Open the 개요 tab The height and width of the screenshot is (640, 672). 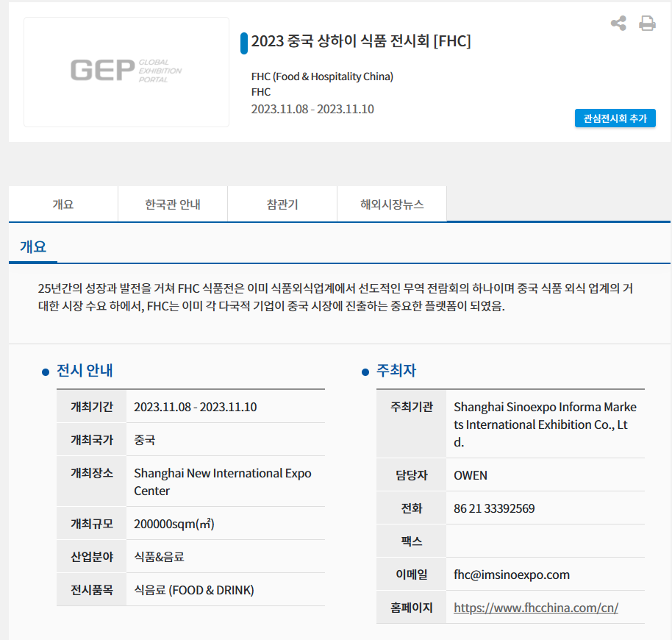pyautogui.click(x=63, y=204)
